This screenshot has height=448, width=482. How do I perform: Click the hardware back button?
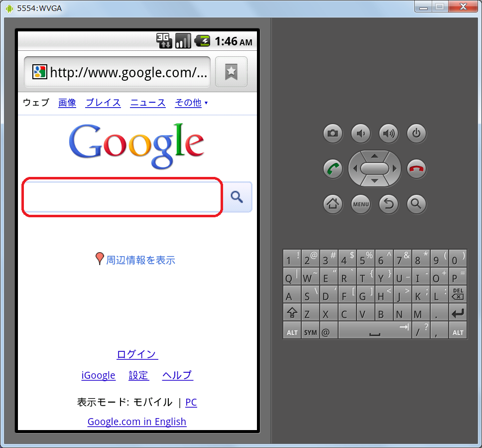(389, 204)
